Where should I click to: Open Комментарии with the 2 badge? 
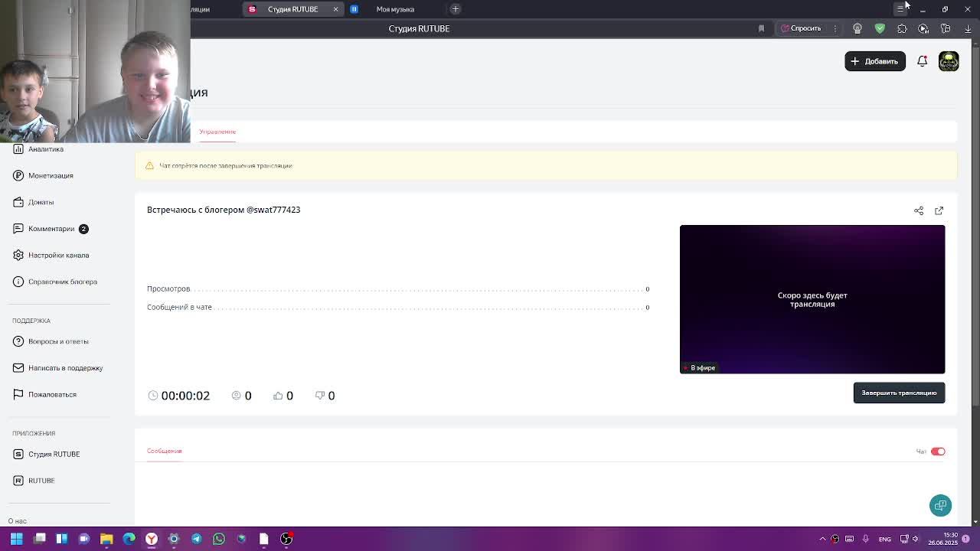pos(51,229)
